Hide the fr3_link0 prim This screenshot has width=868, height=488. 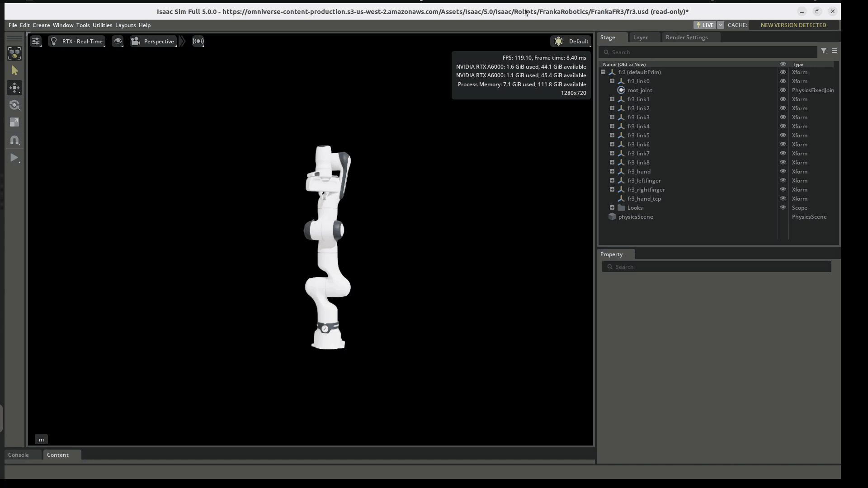pyautogui.click(x=783, y=81)
